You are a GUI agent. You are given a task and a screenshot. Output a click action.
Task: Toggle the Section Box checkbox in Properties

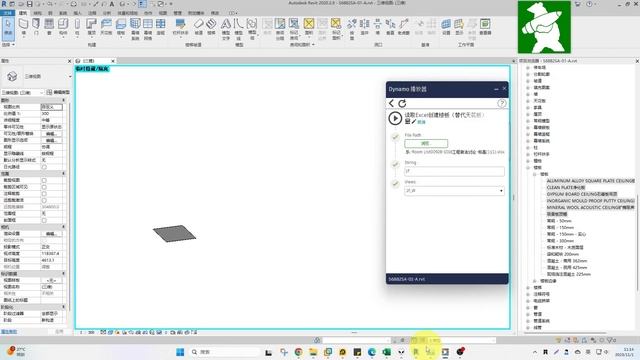44,220
